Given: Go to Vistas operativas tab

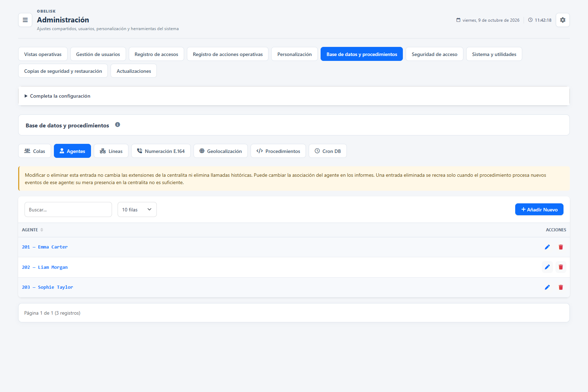Looking at the screenshot, I should [x=43, y=54].
